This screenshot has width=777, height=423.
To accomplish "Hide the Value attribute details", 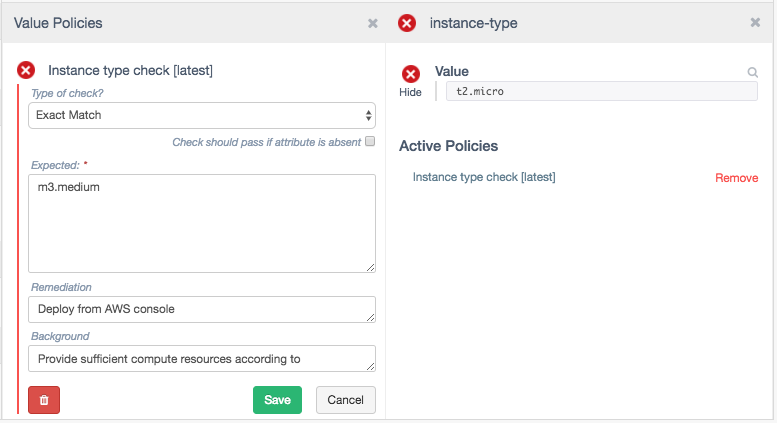I will point(411,92).
